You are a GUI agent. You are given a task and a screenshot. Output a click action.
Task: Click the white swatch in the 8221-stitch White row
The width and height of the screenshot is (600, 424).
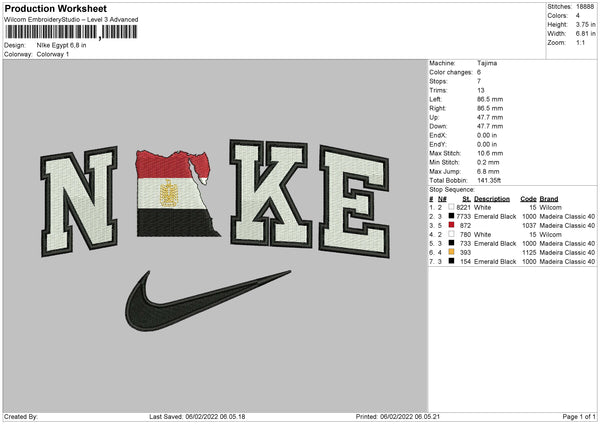pyautogui.click(x=451, y=207)
